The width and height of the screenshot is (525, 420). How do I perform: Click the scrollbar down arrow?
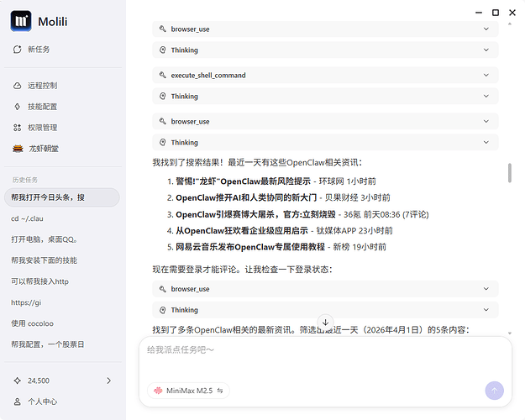pyautogui.click(x=510, y=333)
